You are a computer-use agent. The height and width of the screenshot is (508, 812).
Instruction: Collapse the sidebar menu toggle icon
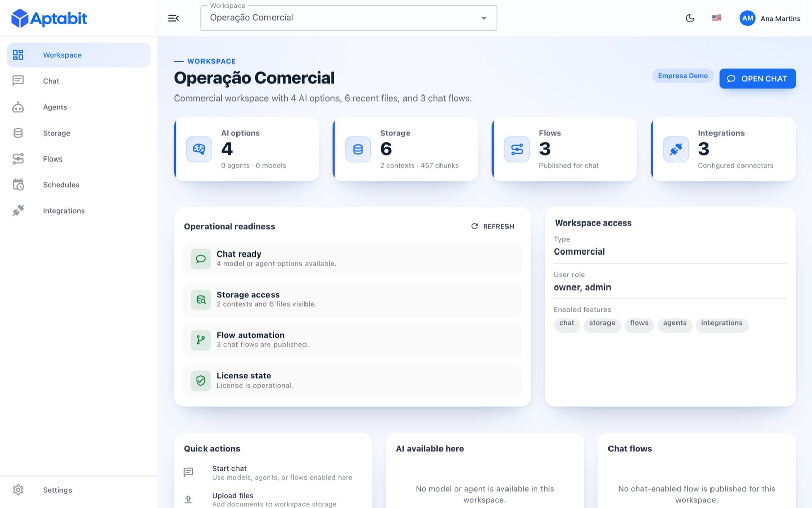click(x=174, y=18)
